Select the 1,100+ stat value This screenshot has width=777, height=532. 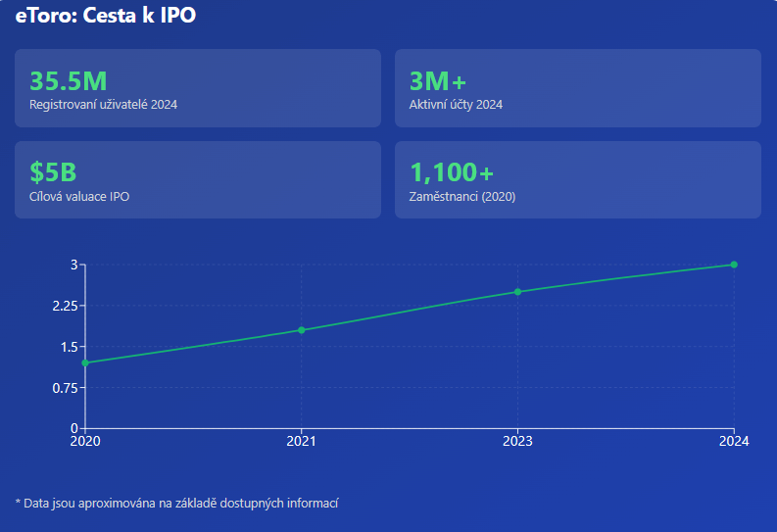(452, 172)
